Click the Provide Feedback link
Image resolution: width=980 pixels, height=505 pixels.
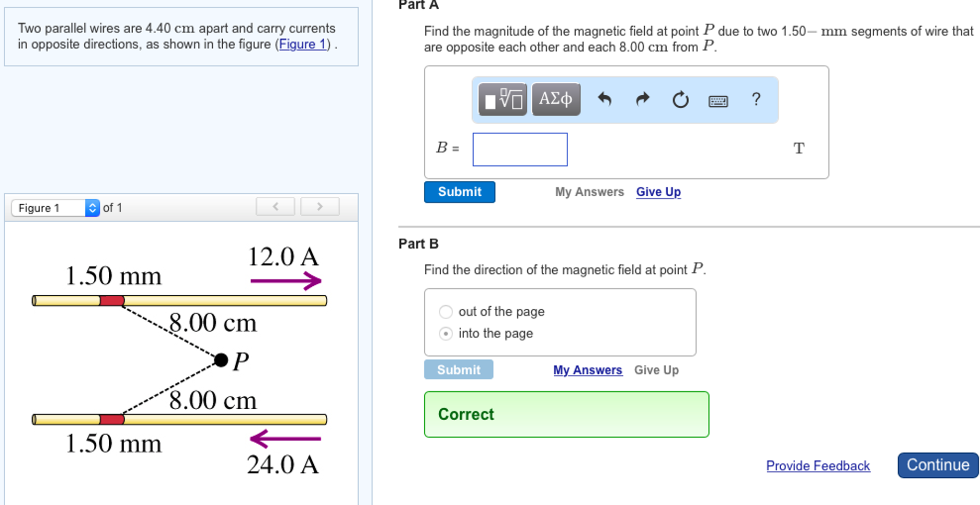tap(818, 466)
